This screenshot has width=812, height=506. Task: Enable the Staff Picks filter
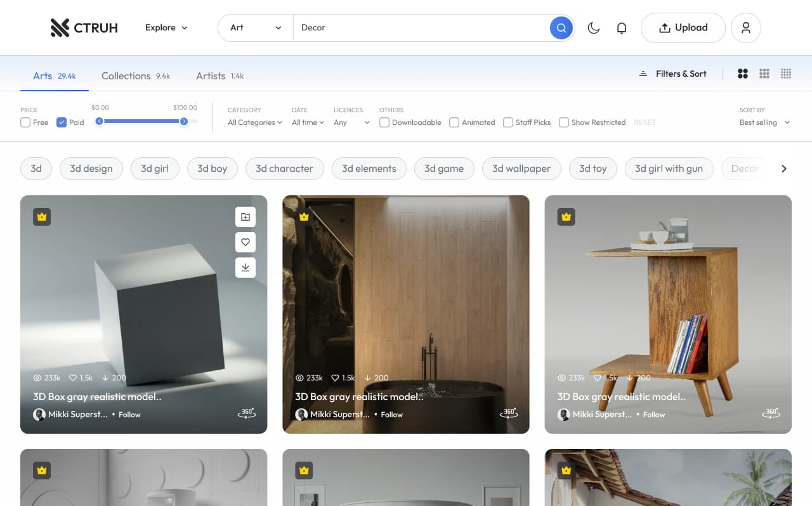(508, 122)
